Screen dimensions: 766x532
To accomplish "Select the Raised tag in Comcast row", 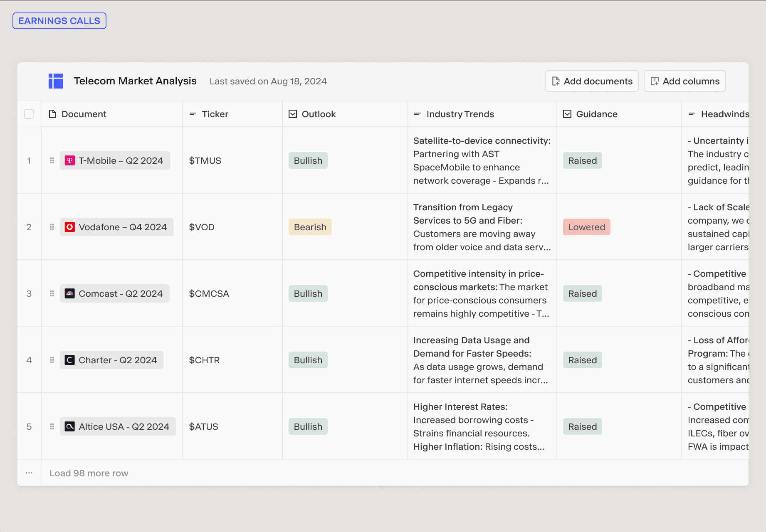I will pos(583,293).
